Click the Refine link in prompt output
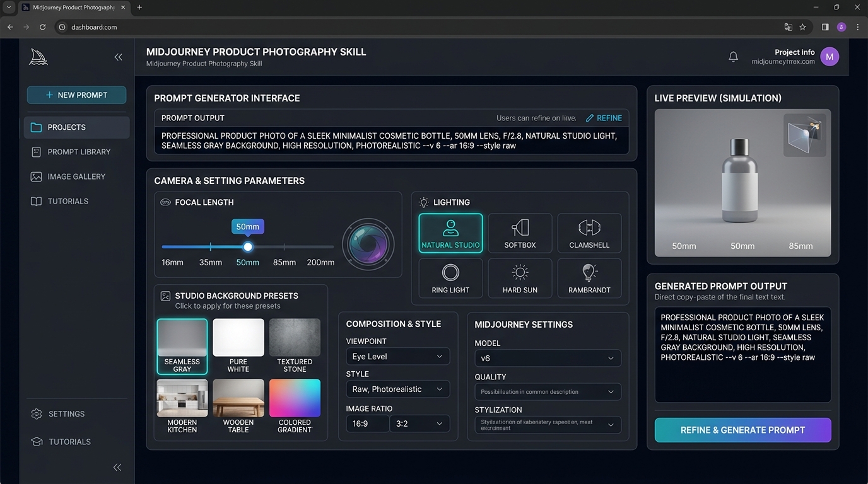868x484 pixels. click(x=604, y=118)
